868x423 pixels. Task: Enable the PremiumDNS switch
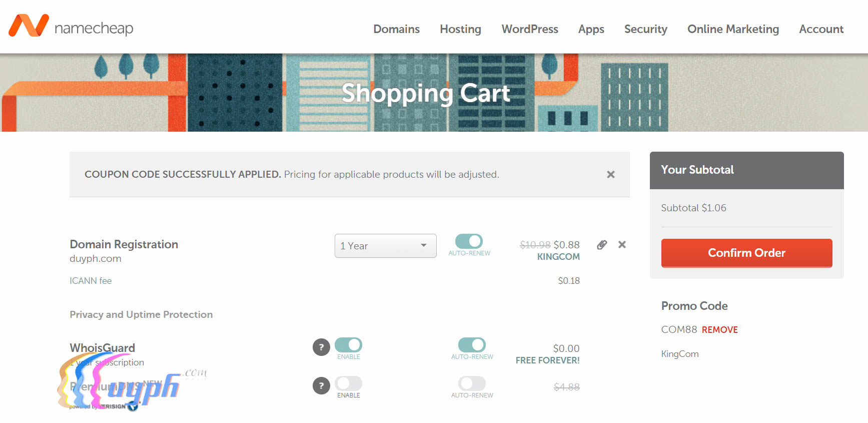pos(348,383)
